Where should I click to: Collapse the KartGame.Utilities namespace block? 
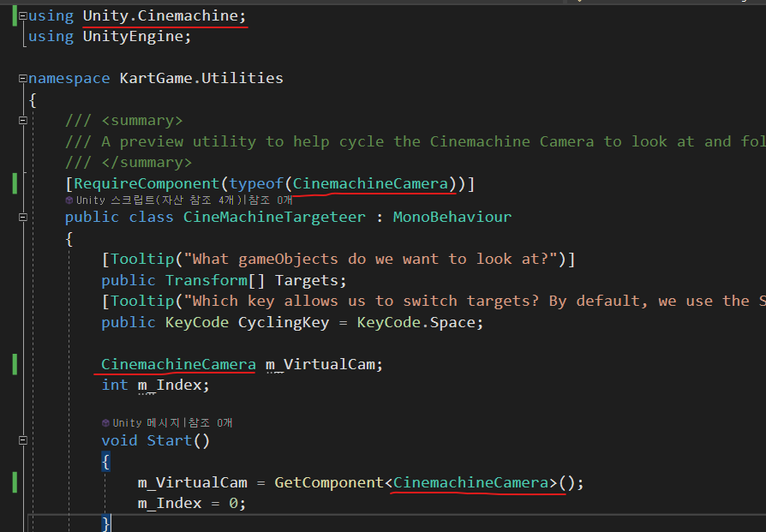(x=22, y=78)
